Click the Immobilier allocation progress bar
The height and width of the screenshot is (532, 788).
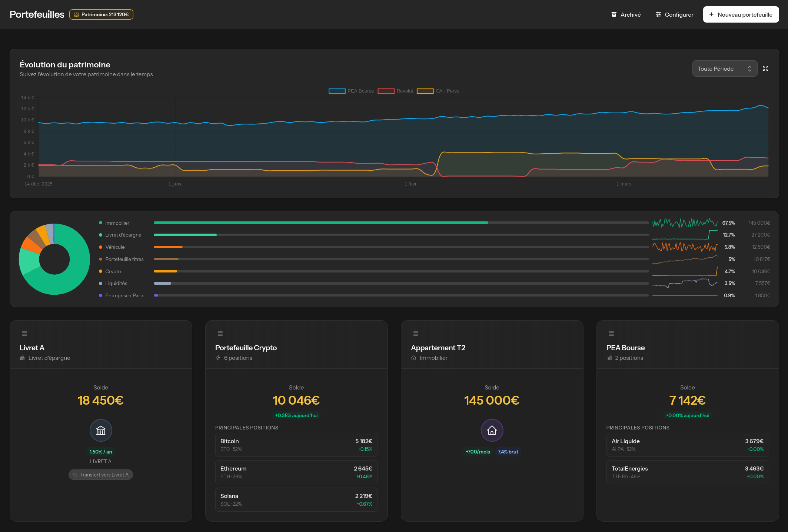tap(401, 223)
